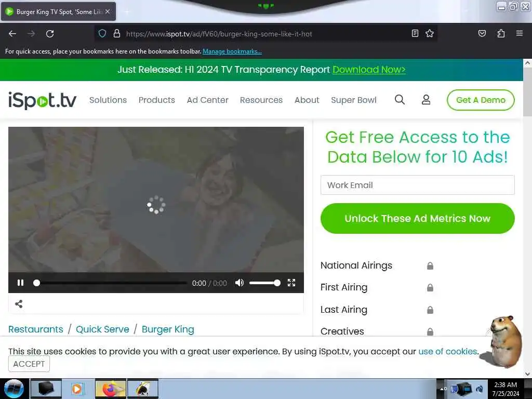The width and height of the screenshot is (532, 399).
Task: Click the share icon below the video
Action: 19,304
